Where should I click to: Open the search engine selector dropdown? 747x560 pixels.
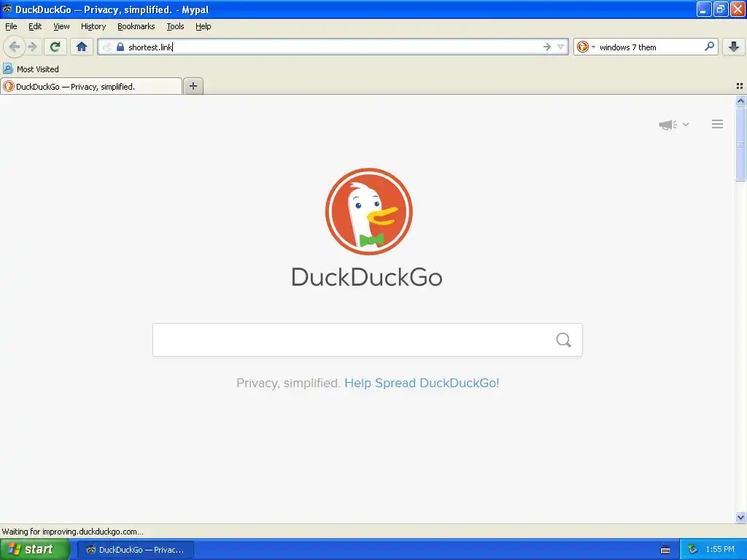coord(586,47)
